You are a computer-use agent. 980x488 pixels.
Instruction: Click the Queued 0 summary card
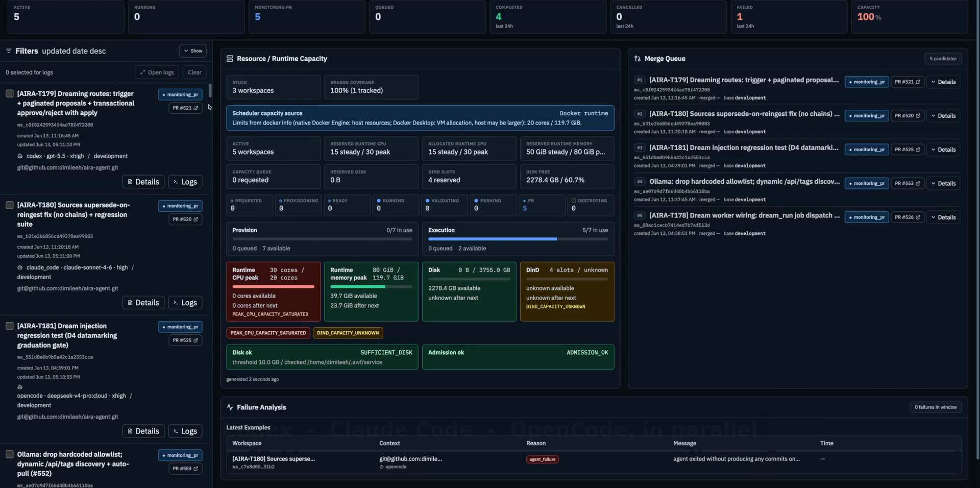(427, 17)
